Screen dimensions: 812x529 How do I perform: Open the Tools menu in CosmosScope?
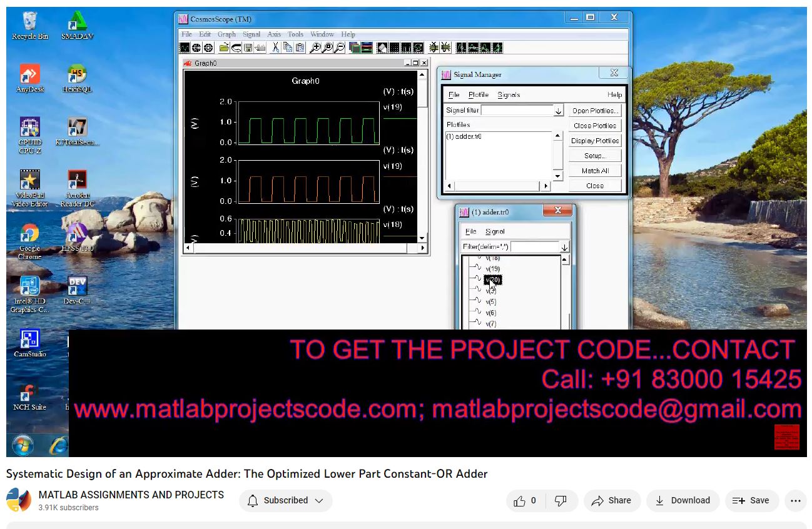(x=295, y=34)
